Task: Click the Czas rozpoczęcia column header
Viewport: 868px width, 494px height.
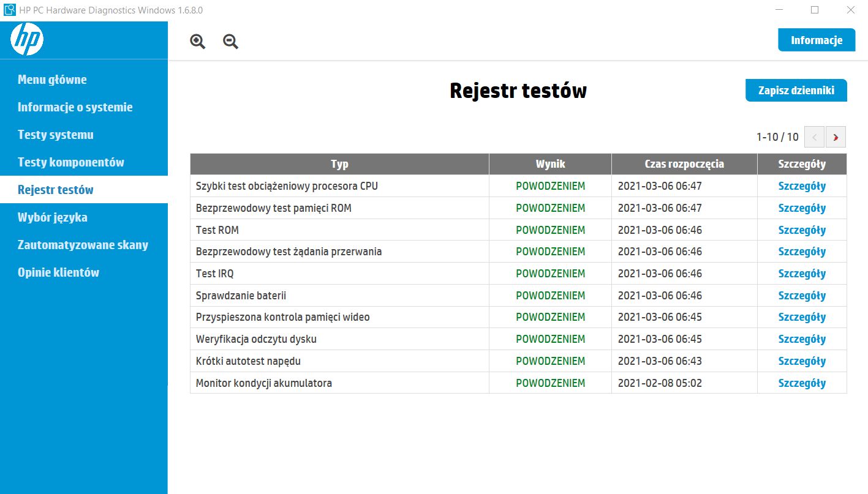Action: 684,164
